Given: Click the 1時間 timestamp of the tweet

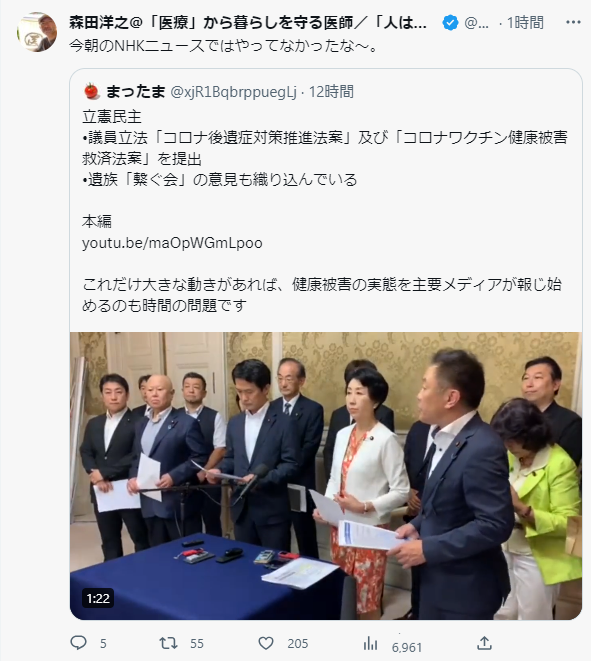Looking at the screenshot, I should 525,22.
